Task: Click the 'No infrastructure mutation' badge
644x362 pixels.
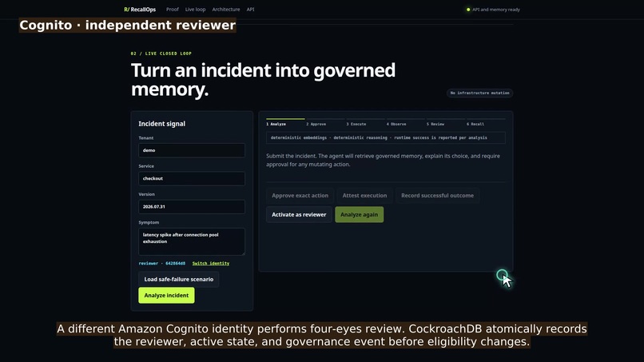Action: [x=479, y=93]
